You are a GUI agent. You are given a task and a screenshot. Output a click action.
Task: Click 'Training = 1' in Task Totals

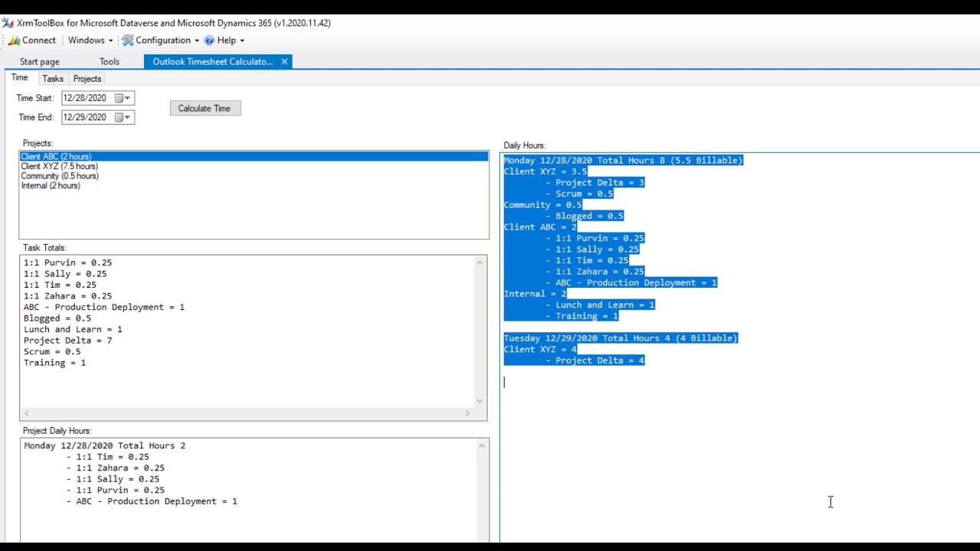tap(54, 363)
